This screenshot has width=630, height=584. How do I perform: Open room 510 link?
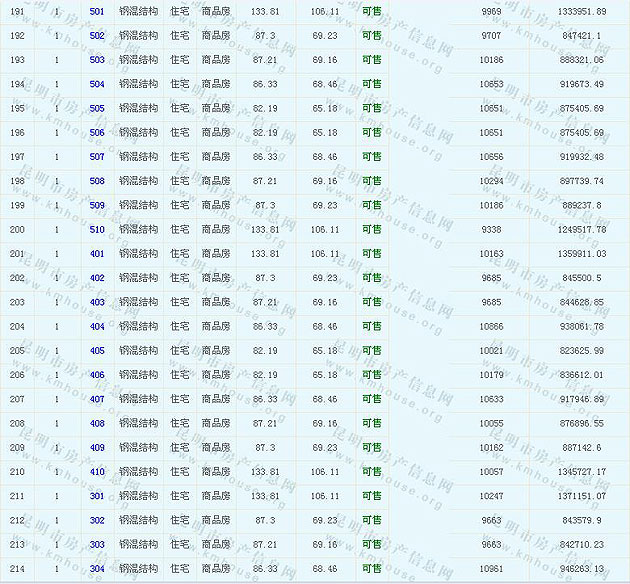point(96,229)
